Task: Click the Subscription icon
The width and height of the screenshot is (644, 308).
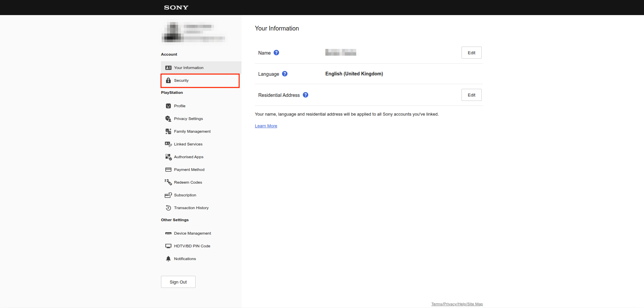Action: (x=168, y=195)
